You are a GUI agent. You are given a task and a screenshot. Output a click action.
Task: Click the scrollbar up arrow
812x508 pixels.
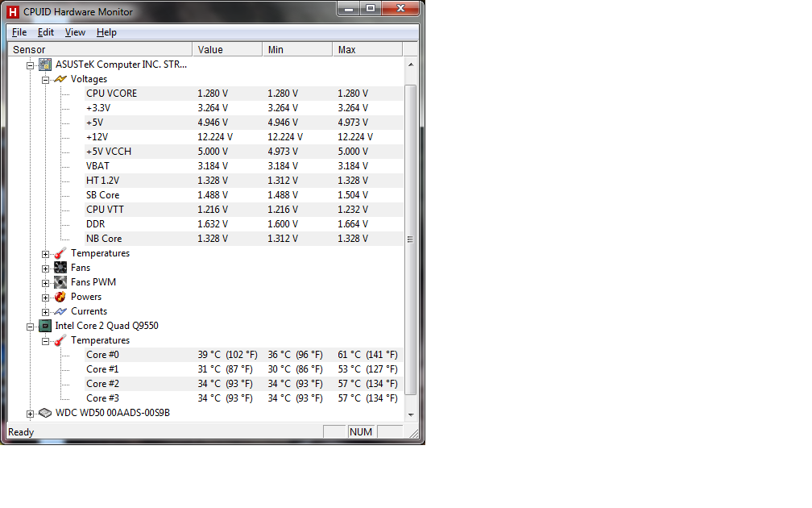point(411,65)
